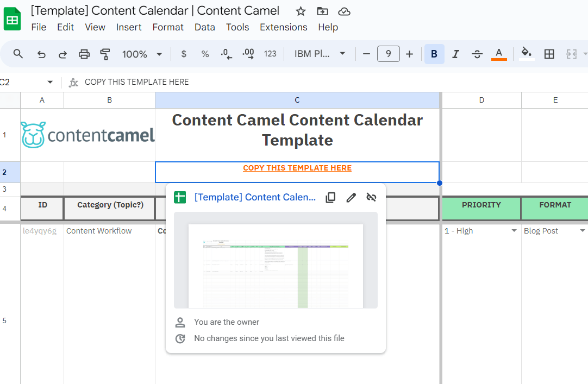Open the Format menu
Viewport: 588px width, 384px height.
tap(167, 27)
